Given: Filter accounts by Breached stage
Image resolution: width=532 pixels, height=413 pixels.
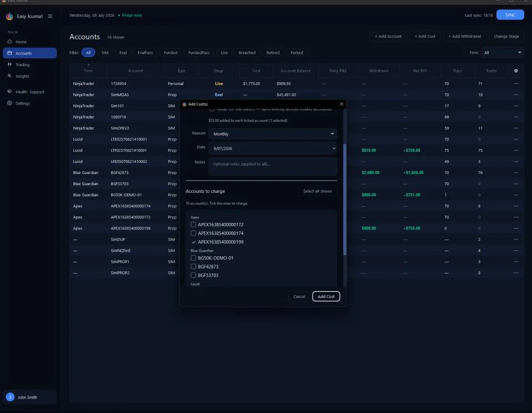Looking at the screenshot, I should tap(247, 53).
